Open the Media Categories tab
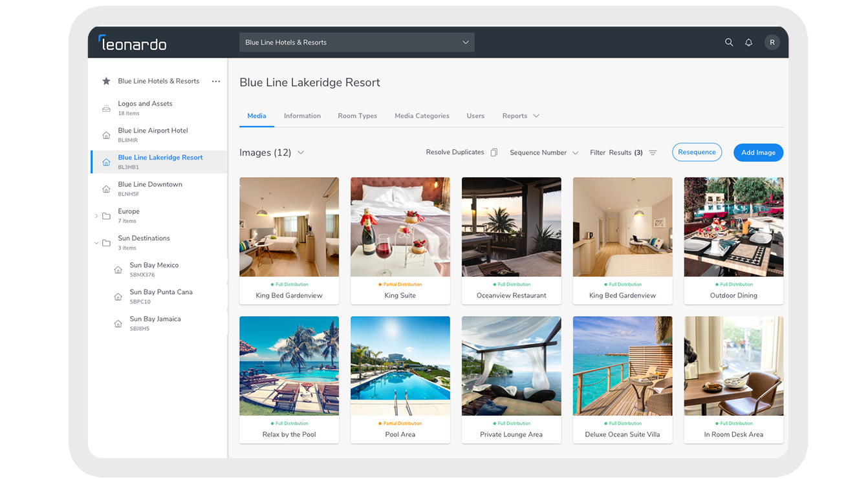868x479 pixels. (x=422, y=116)
